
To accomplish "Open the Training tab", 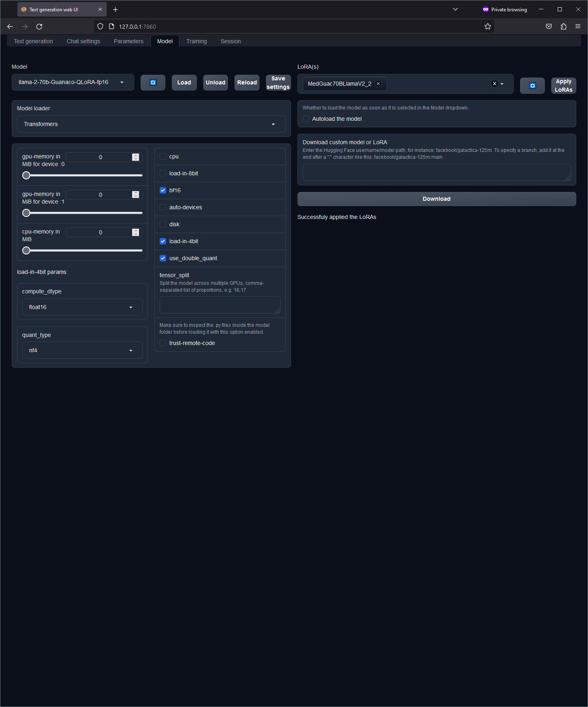I will pyautogui.click(x=196, y=41).
